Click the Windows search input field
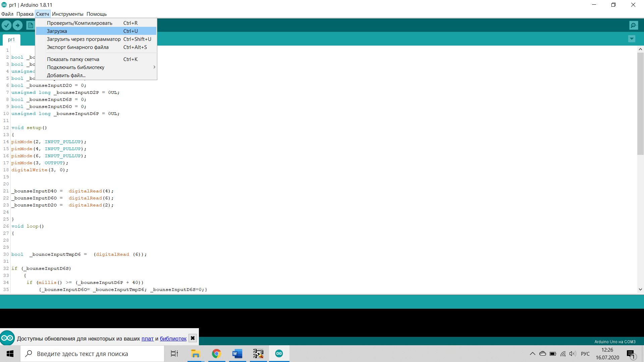Screen dimensions: 644x362 [92, 354]
